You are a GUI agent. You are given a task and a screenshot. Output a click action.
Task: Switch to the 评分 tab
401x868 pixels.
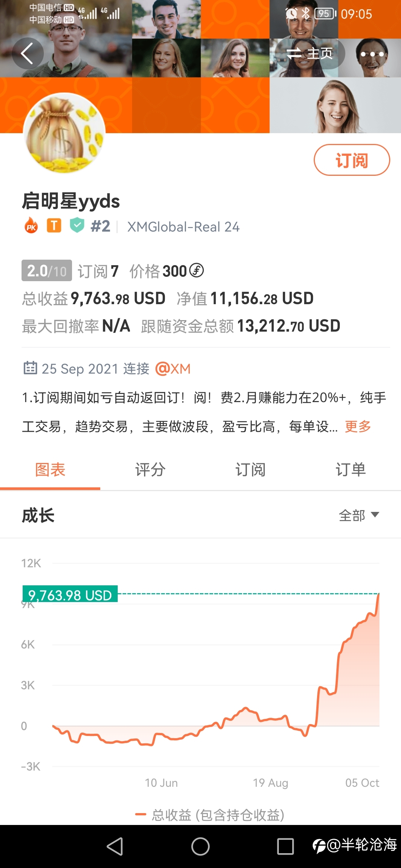pyautogui.click(x=150, y=470)
